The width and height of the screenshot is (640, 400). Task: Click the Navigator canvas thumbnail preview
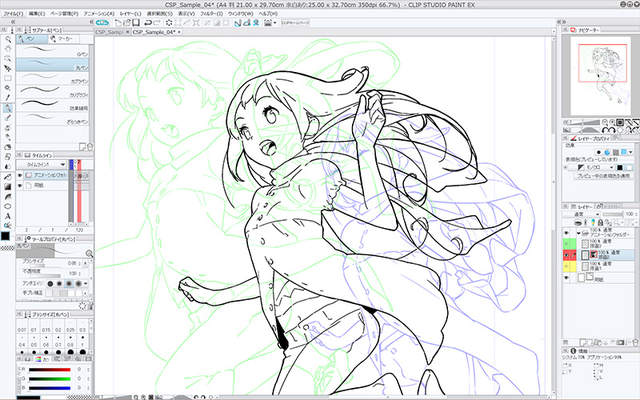[599, 71]
